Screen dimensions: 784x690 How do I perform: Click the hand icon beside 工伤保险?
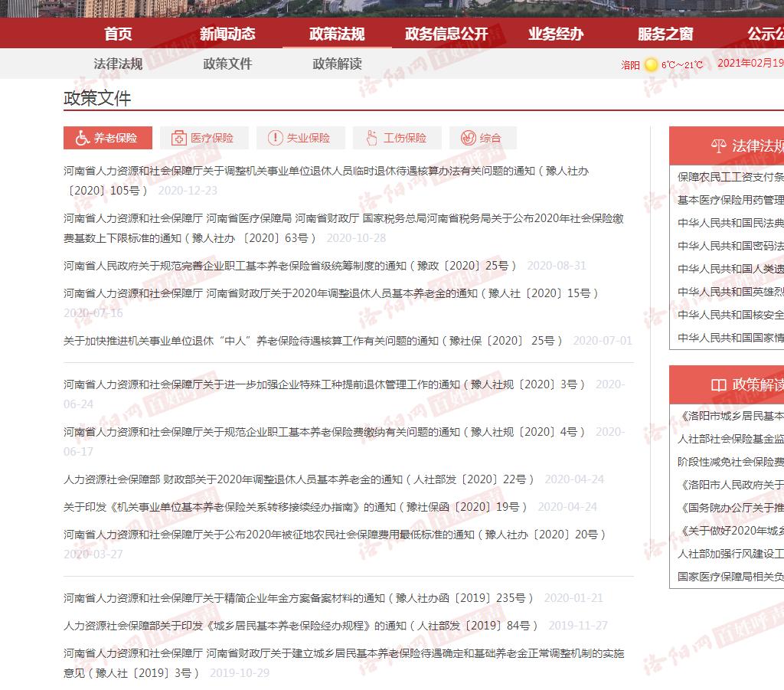tap(371, 138)
